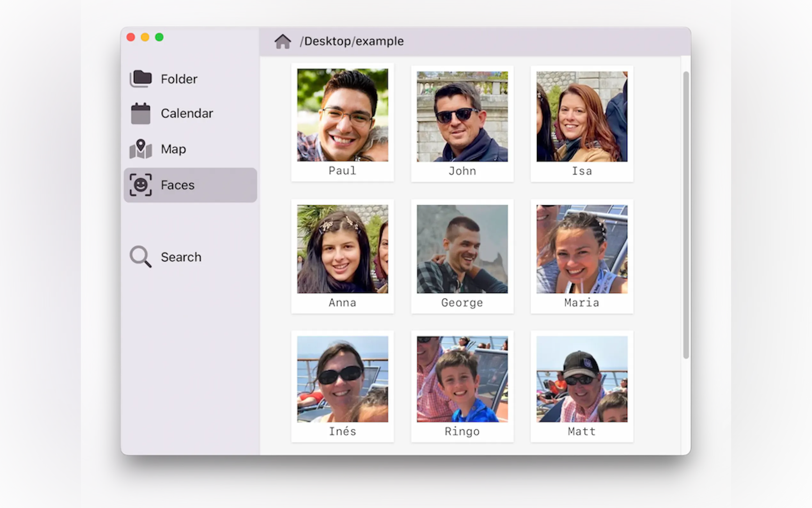Select Isa's face photo
Screen dimensions: 812x508
[582, 116]
